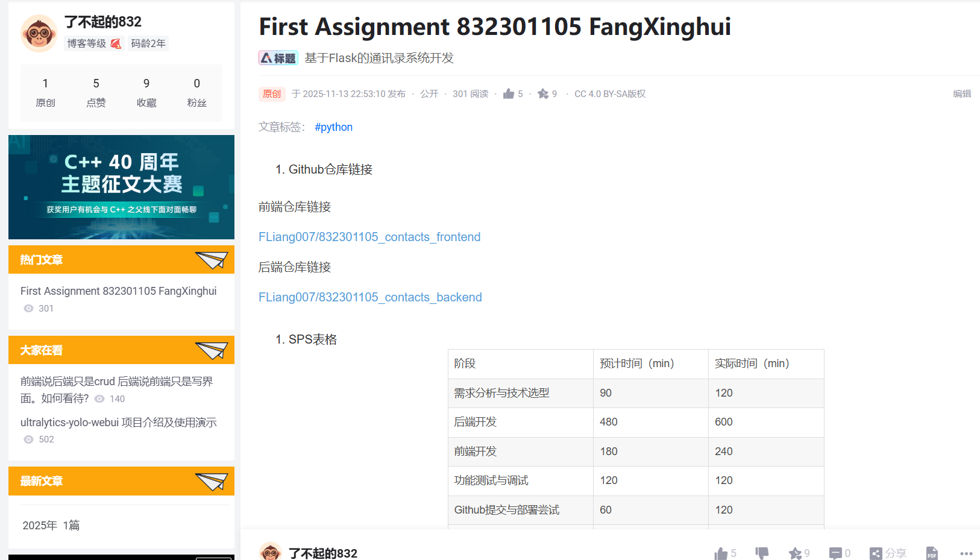Image resolution: width=980 pixels, height=560 pixels.
Task: Click the 公开 visibility label
Action: [x=429, y=93]
